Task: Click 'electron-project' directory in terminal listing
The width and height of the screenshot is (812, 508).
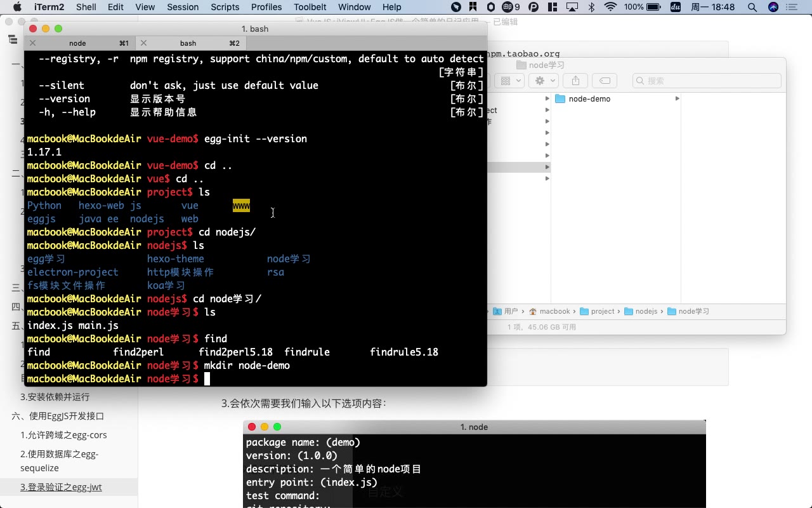Action: 73,272
